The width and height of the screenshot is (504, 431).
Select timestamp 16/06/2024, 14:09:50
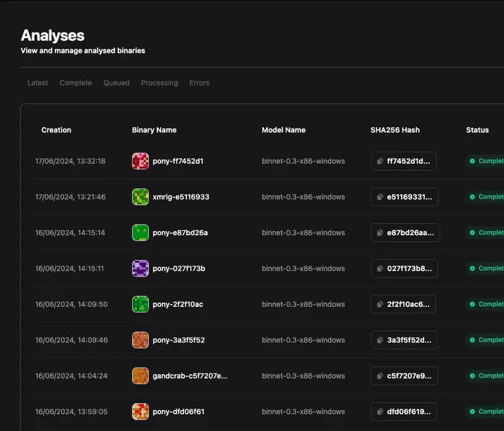(71, 304)
